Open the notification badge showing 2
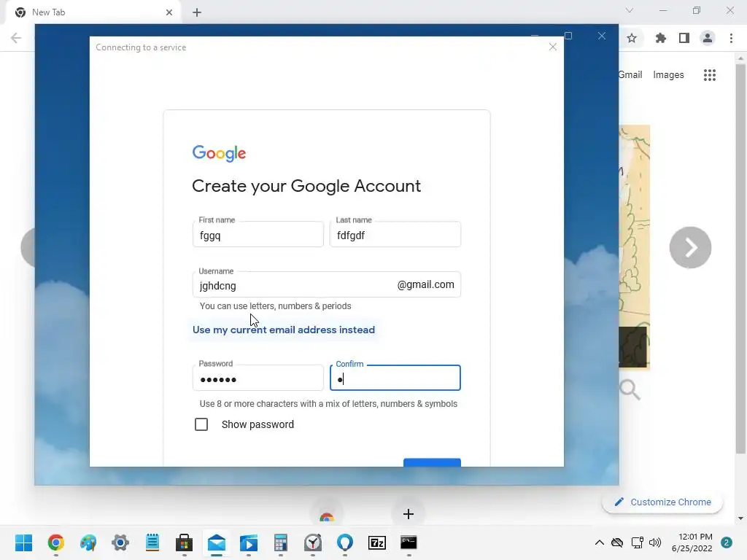 727,542
